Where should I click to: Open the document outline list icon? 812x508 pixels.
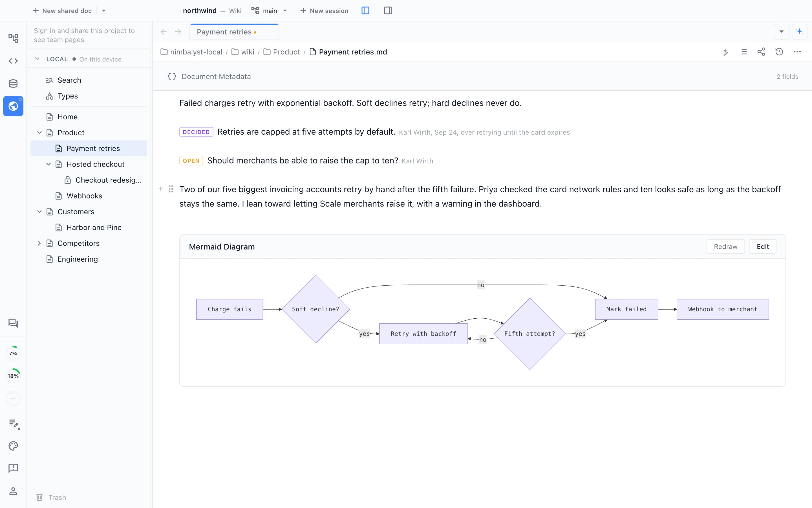(744, 52)
